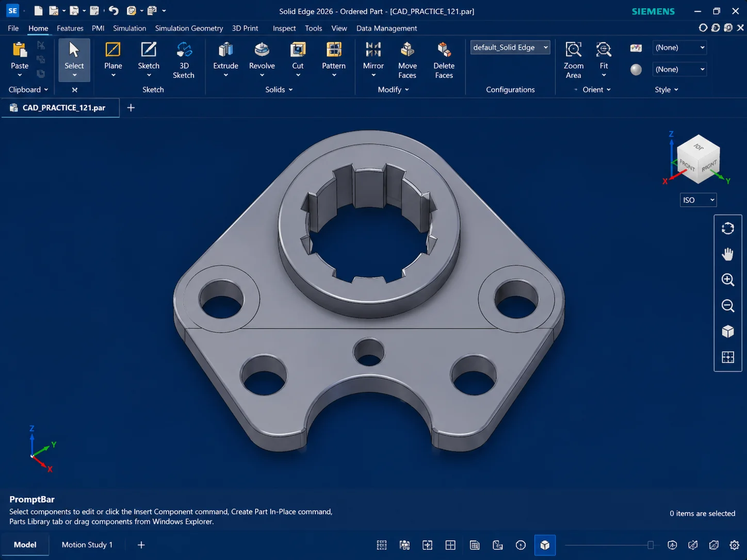Start a new Sketch

(149, 50)
